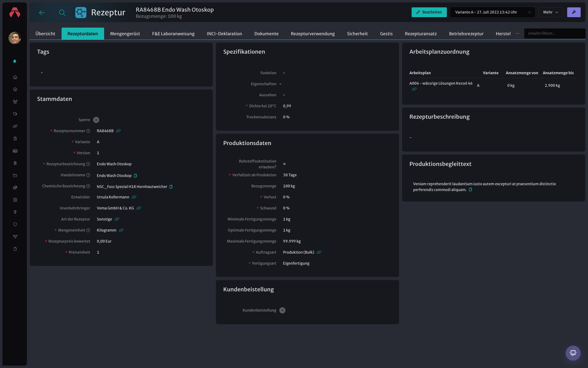Image resolution: width=588 pixels, height=368 pixels.
Task: Go to home icon in sidebar
Action: click(x=15, y=77)
